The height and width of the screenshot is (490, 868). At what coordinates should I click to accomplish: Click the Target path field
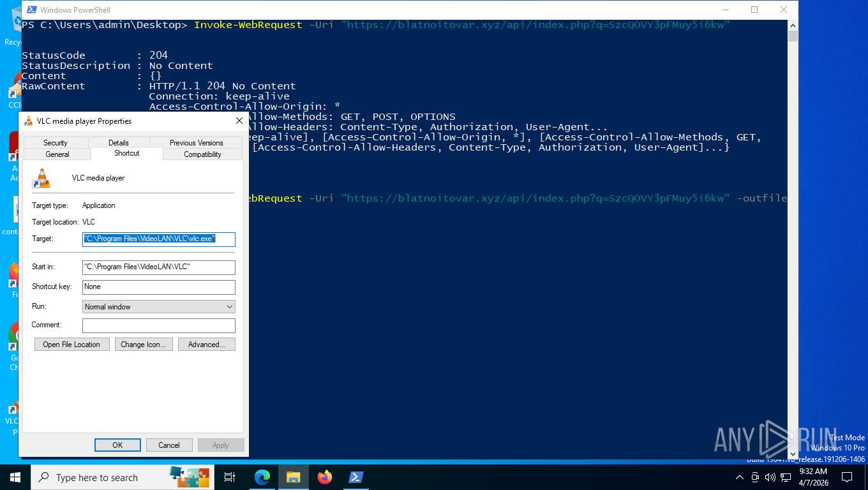tap(159, 239)
